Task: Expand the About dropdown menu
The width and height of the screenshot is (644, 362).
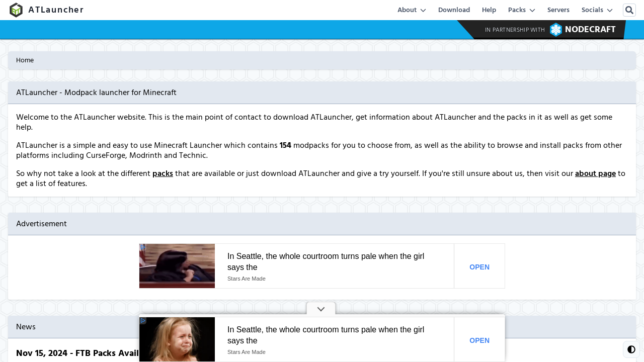Action: pyautogui.click(x=412, y=10)
